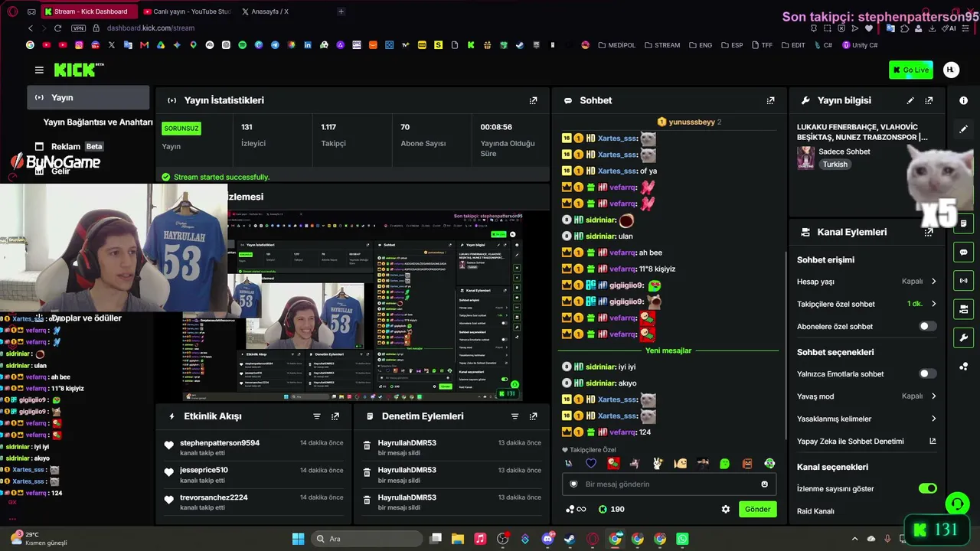
Task: Open filter options in Etkinlik Akışı
Action: tap(317, 416)
